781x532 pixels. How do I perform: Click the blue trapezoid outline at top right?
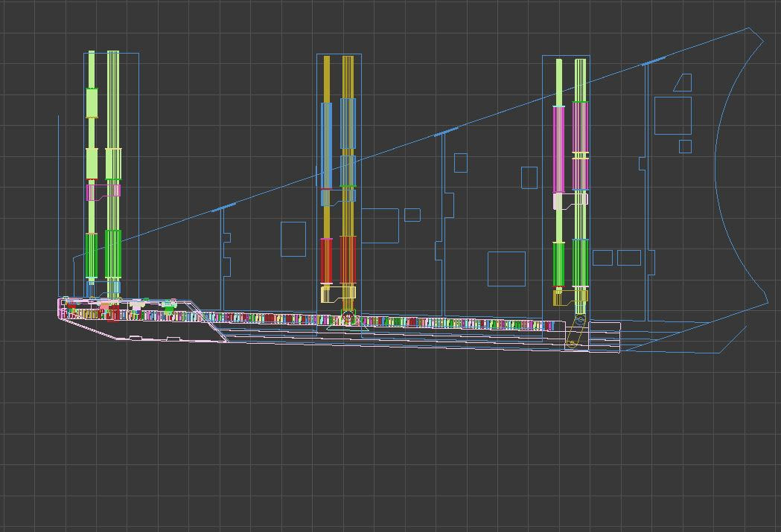click(683, 83)
